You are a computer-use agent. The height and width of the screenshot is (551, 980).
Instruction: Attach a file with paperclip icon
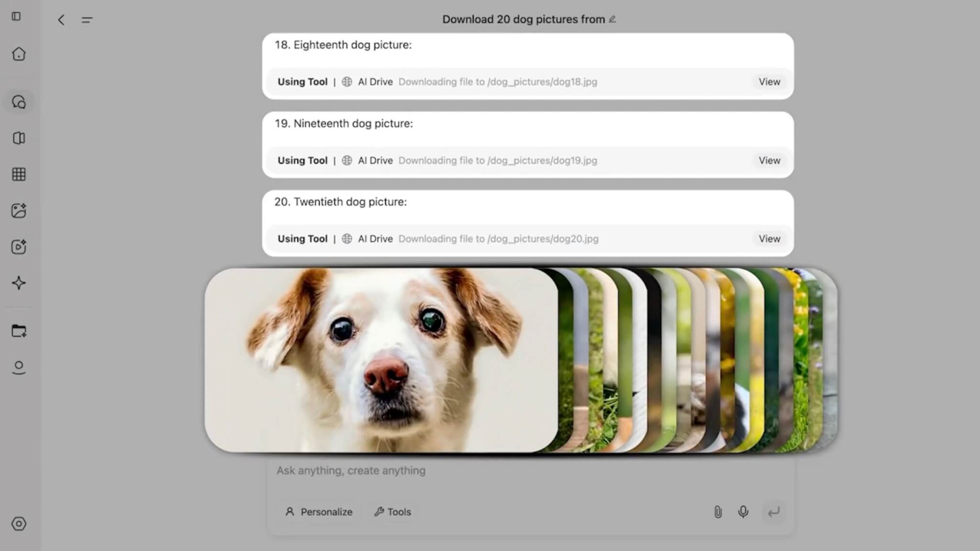pos(718,512)
